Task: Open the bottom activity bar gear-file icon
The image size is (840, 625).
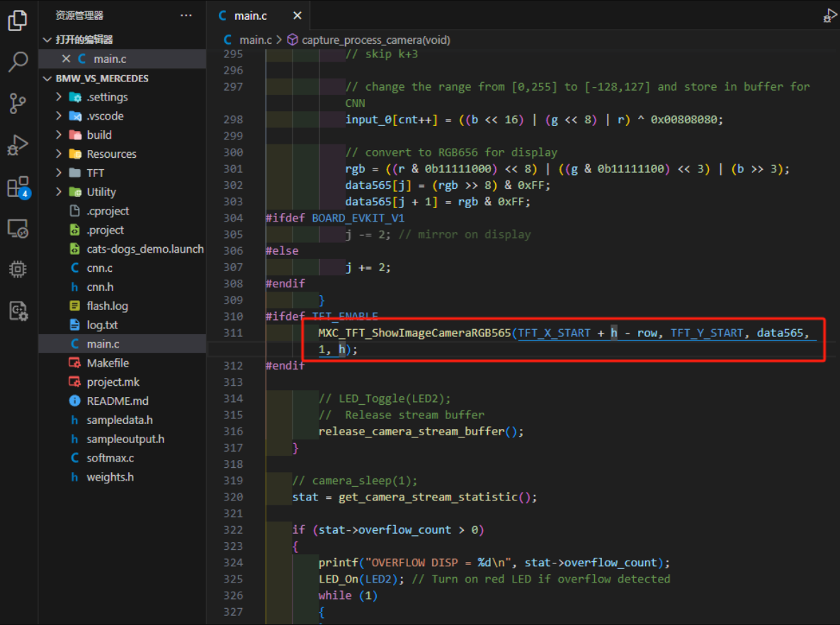Action: click(18, 311)
